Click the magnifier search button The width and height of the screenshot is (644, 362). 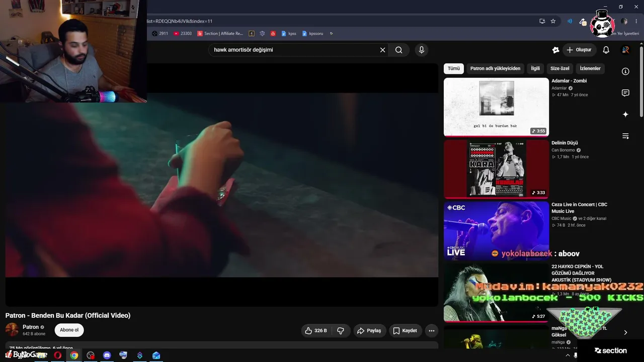tap(399, 50)
